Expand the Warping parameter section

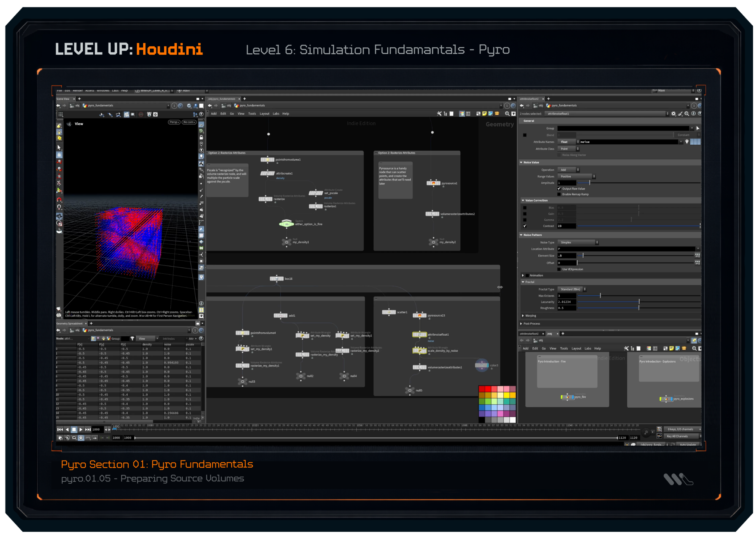[x=523, y=315]
